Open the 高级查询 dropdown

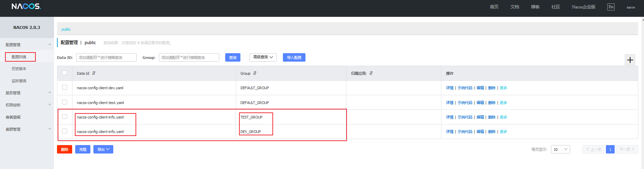click(263, 57)
